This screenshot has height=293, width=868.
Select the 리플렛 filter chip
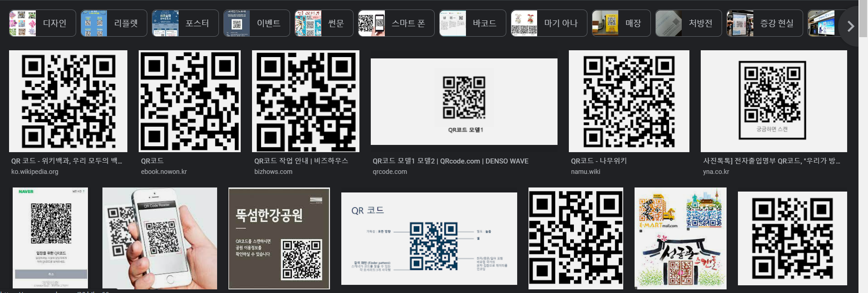114,23
